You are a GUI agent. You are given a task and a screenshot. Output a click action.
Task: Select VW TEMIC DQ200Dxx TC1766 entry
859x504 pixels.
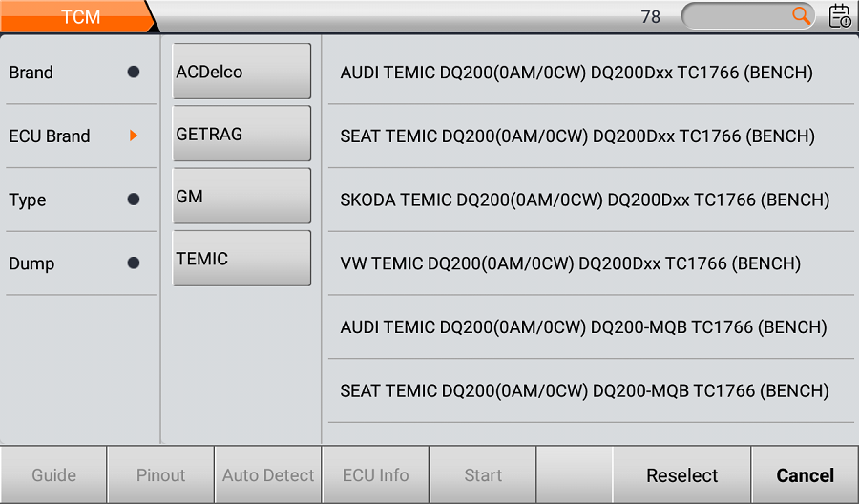coord(570,263)
